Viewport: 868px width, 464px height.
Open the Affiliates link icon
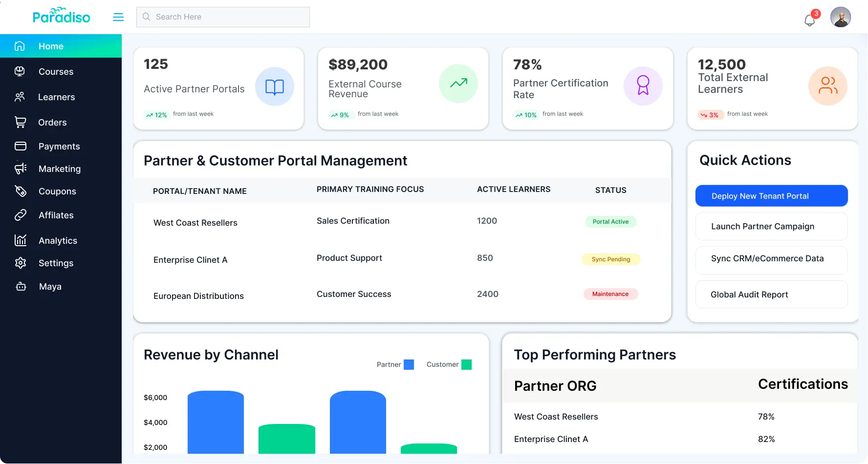coord(20,215)
